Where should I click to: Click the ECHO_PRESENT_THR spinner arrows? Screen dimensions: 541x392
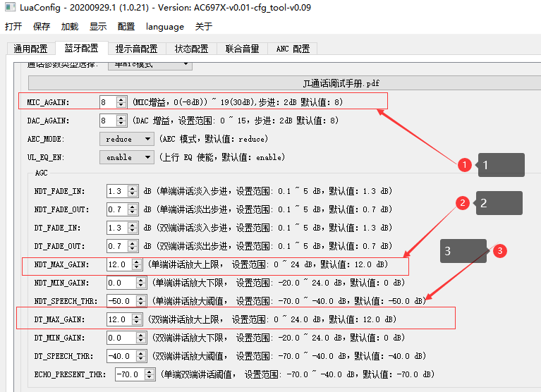click(149, 374)
